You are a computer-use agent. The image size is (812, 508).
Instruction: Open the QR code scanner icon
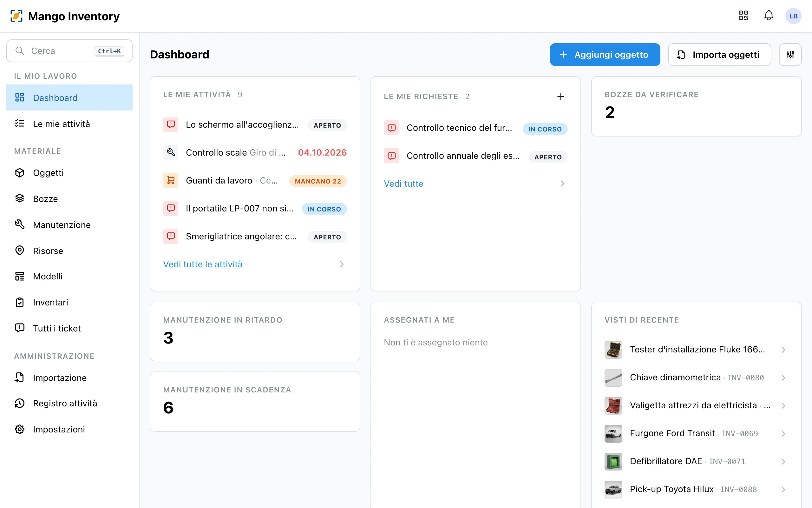click(x=743, y=16)
